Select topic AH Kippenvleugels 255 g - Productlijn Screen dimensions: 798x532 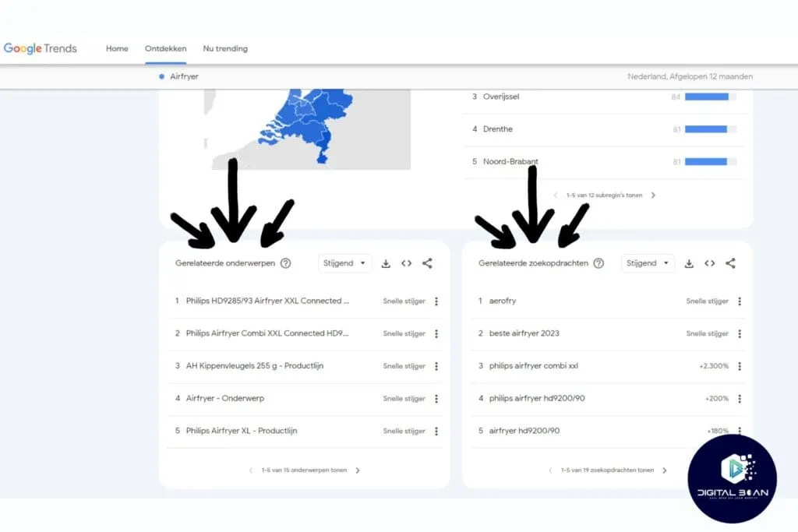[255, 365]
